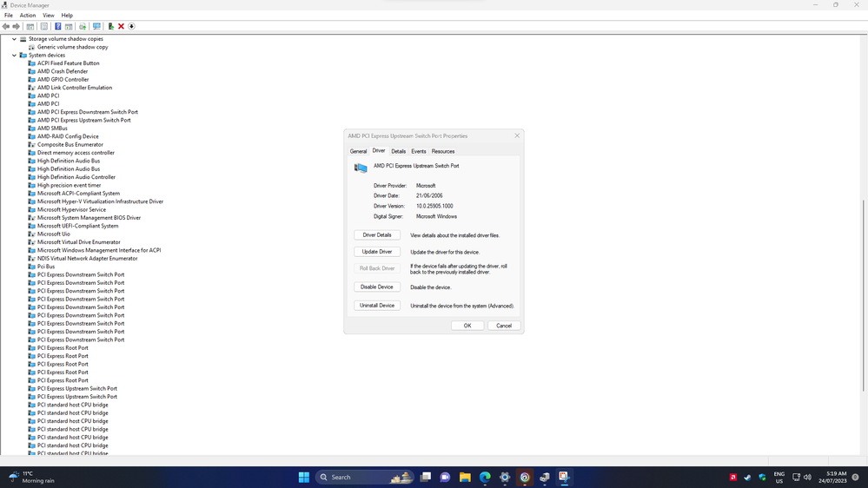The image size is (868, 488).
Task: Click the red AMD tray icon
Action: click(x=733, y=477)
